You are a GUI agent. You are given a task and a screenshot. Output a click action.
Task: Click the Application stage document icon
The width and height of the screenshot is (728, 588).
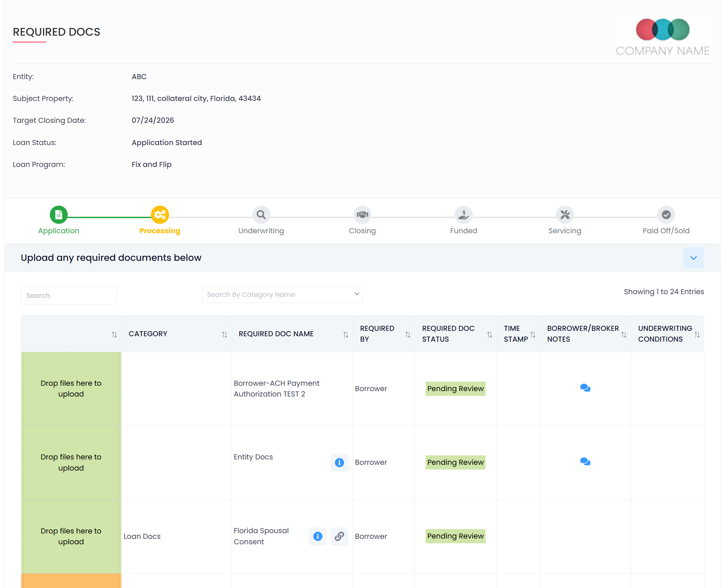coord(59,215)
